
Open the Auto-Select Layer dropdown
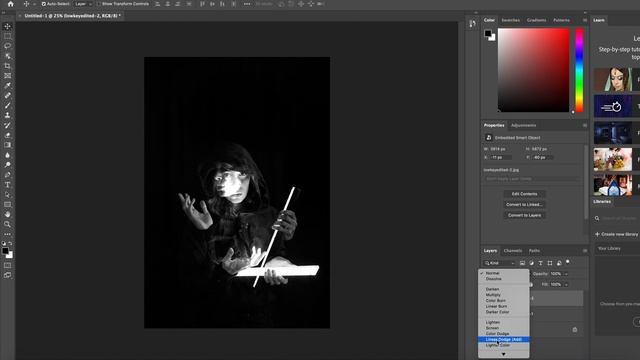(x=83, y=4)
